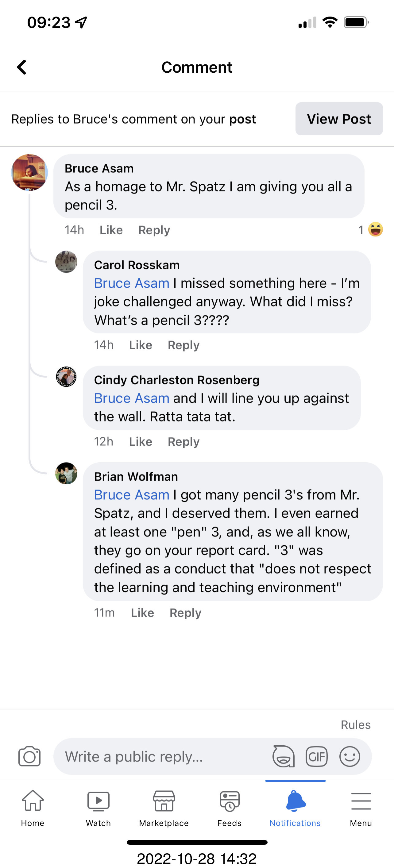
Task: Open the Rules link
Action: click(356, 724)
